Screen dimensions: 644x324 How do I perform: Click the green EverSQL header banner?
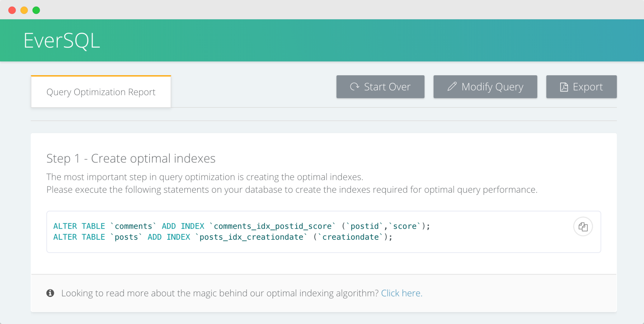point(322,40)
